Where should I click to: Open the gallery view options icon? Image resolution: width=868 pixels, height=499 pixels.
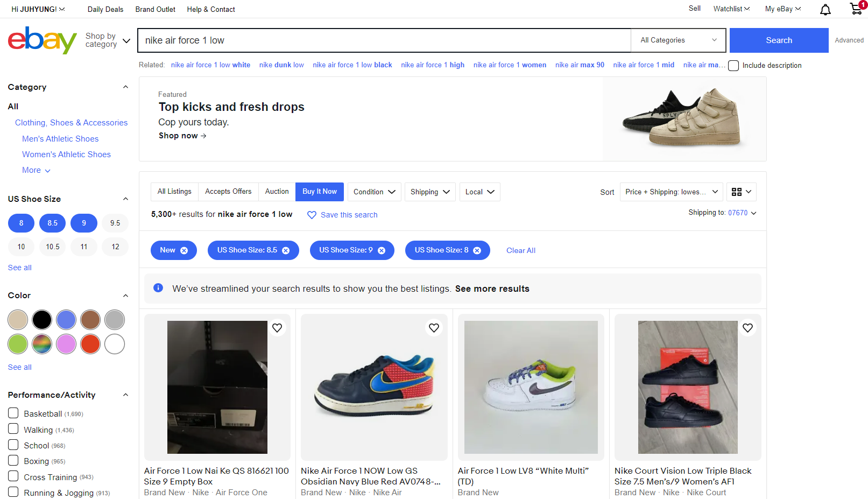point(742,192)
